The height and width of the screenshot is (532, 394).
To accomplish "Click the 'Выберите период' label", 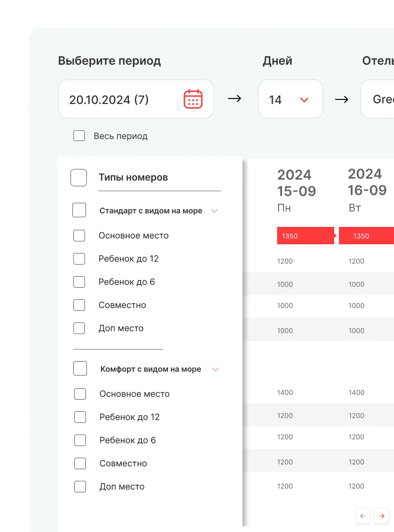I will point(109,61).
